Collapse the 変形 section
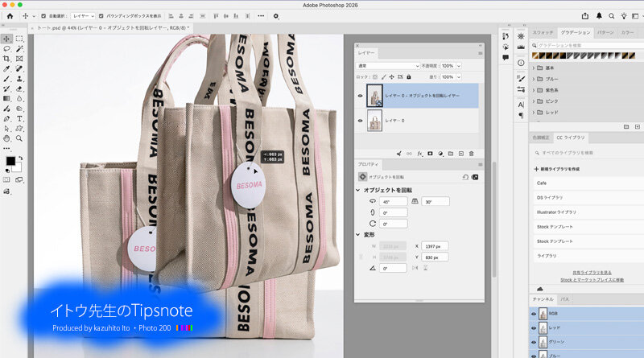The width and height of the screenshot is (644, 358). coord(357,235)
